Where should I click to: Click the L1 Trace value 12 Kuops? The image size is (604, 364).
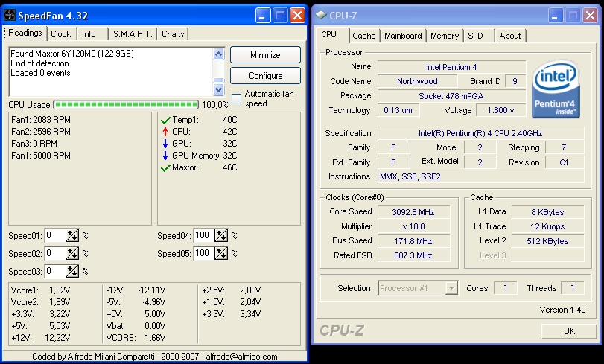point(547,226)
